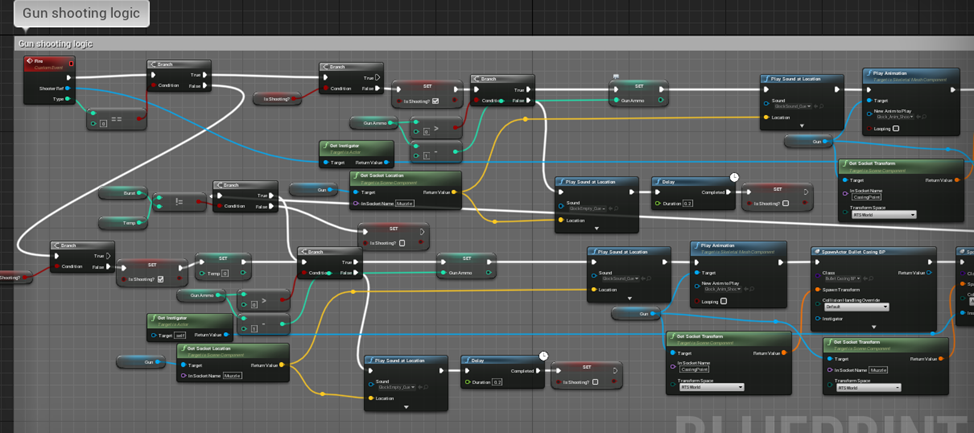Click browse magnifier beside upper GlockSound_Cue sound
The height and width of the screenshot is (433, 974).
tap(821, 106)
